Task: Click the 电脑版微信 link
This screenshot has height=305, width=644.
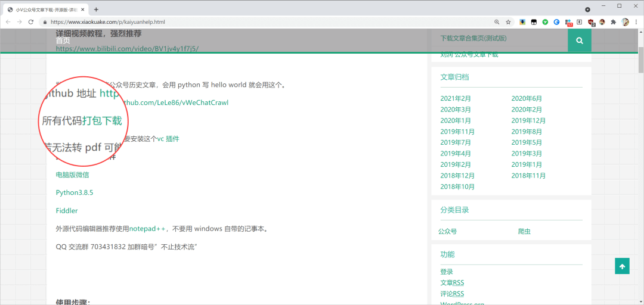Action: 72,175
